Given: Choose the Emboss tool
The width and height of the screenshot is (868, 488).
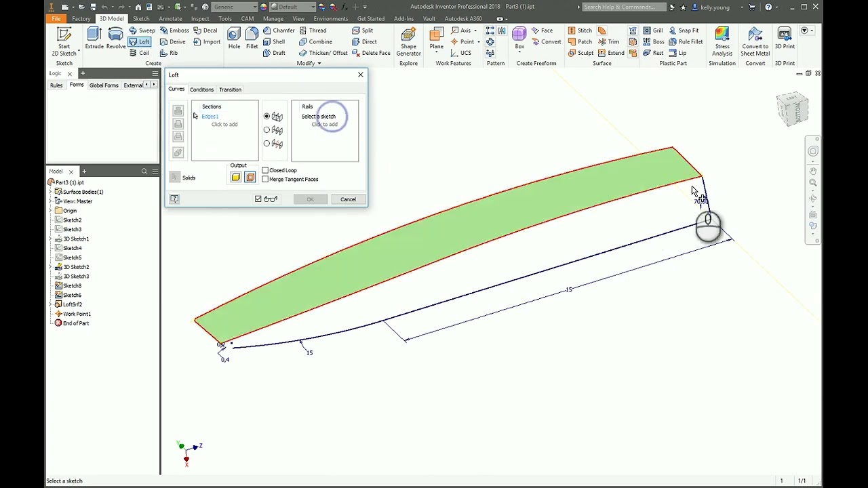Looking at the screenshot, I should tap(174, 30).
